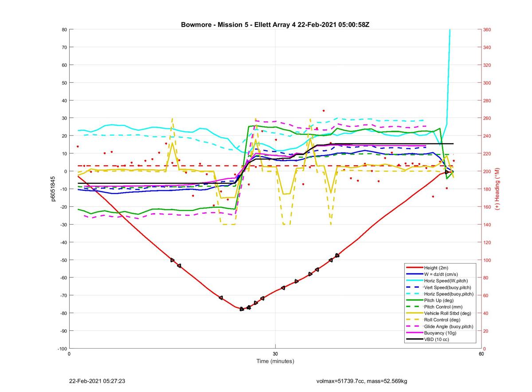Click the left axis label "p6051845"

coord(53,189)
